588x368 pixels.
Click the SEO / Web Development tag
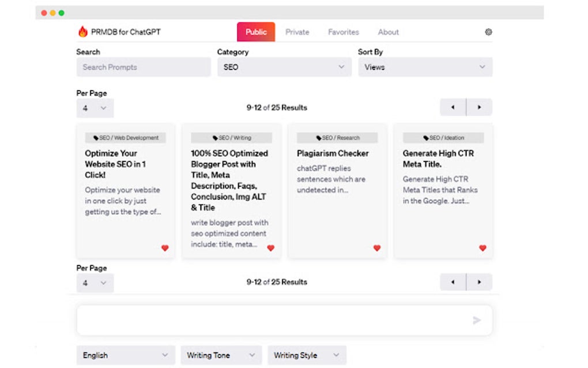[x=125, y=137]
